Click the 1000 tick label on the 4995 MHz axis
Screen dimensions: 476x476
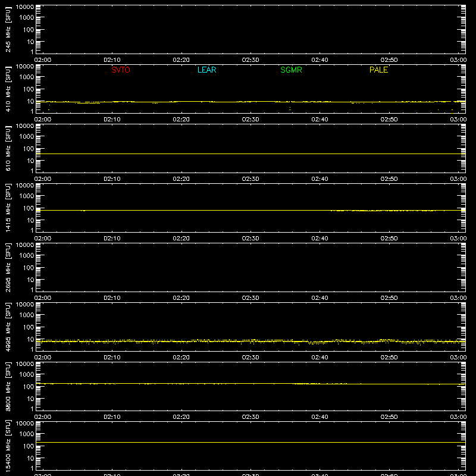click(x=27, y=315)
